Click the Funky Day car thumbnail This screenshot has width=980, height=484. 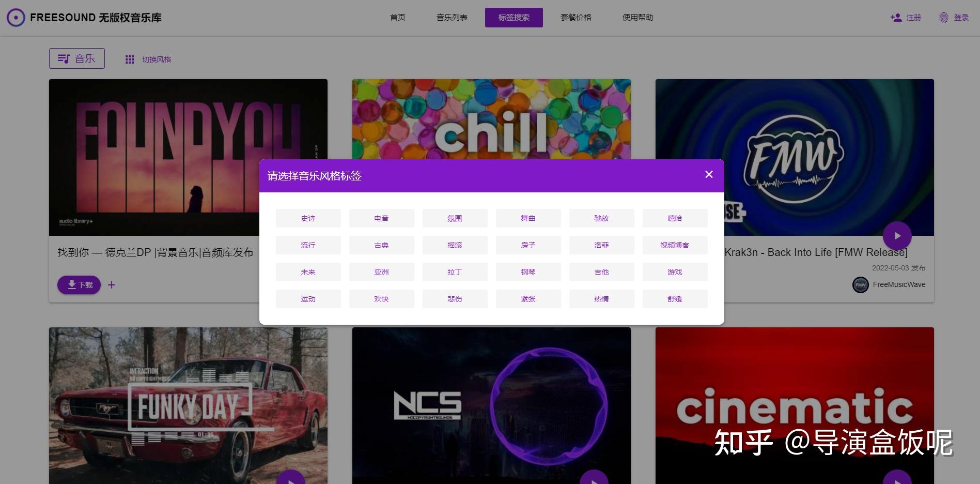pos(188,405)
